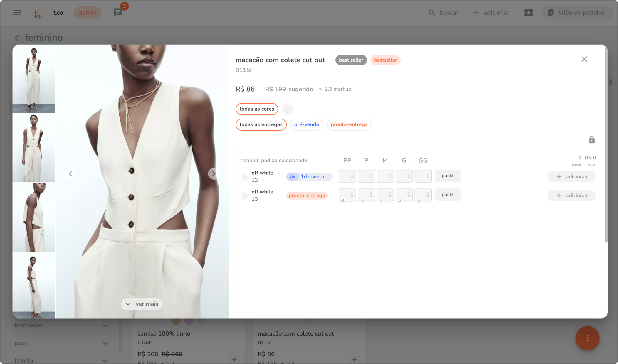The height and width of the screenshot is (364, 618).
Task: Open the messages icon with badge 5
Action: point(118,13)
